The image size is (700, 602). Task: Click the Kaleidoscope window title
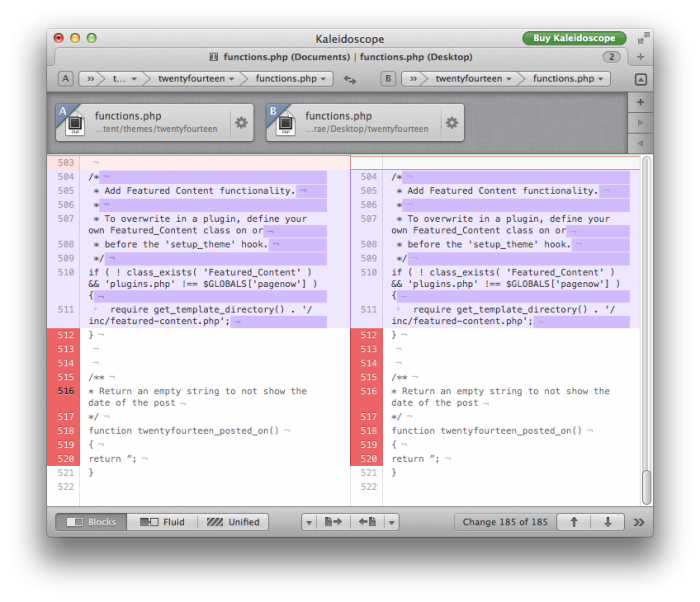pyautogui.click(x=350, y=39)
